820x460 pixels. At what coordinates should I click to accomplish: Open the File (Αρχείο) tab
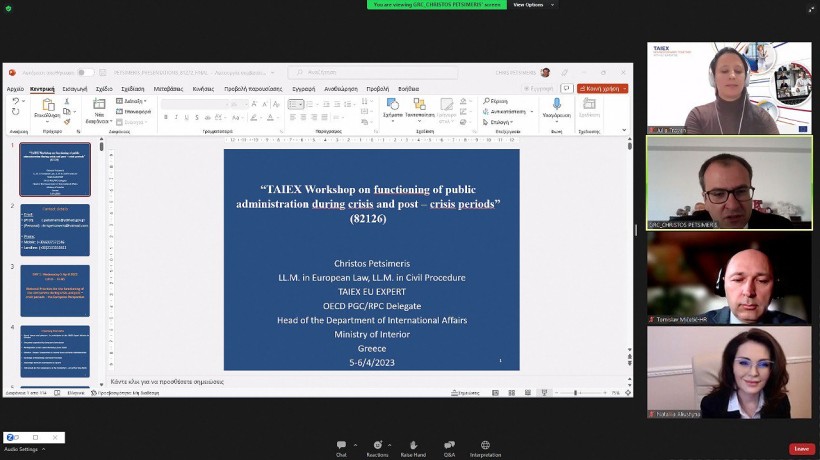(15, 89)
